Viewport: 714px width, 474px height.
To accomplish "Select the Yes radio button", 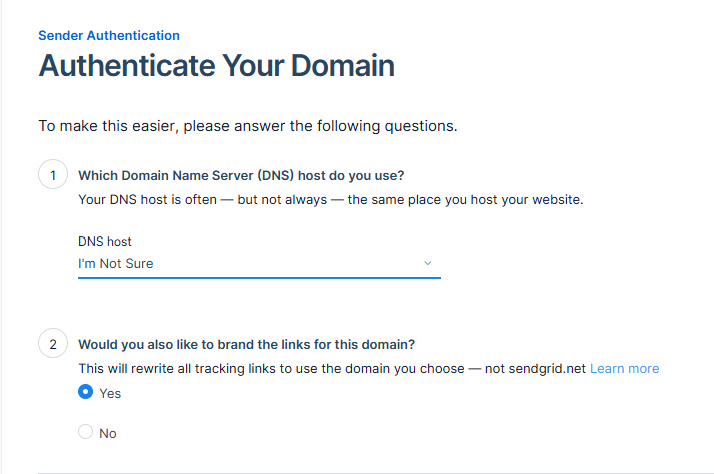I will (x=85, y=393).
